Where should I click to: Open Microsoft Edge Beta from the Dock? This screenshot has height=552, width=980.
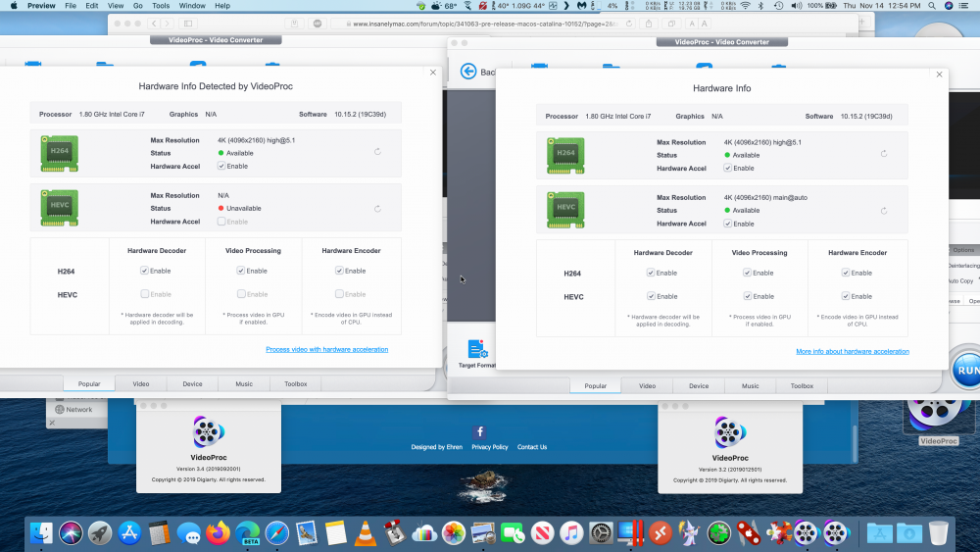click(248, 533)
